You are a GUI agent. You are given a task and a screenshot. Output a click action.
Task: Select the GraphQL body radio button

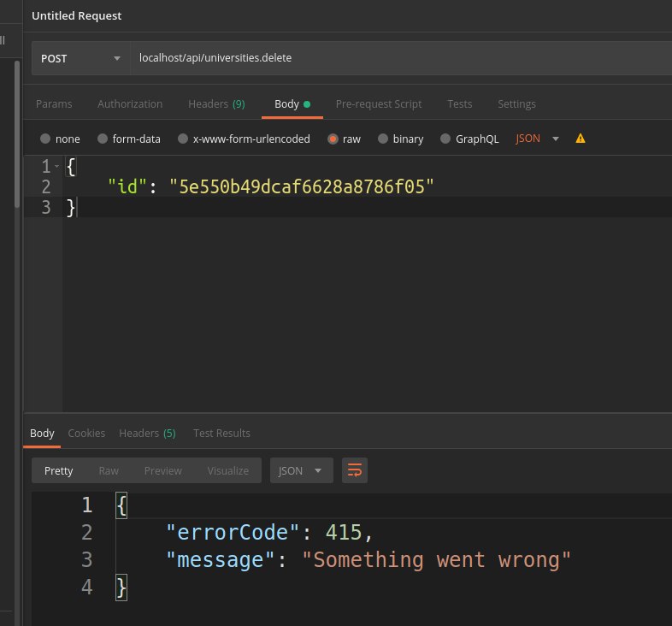pyautogui.click(x=445, y=139)
